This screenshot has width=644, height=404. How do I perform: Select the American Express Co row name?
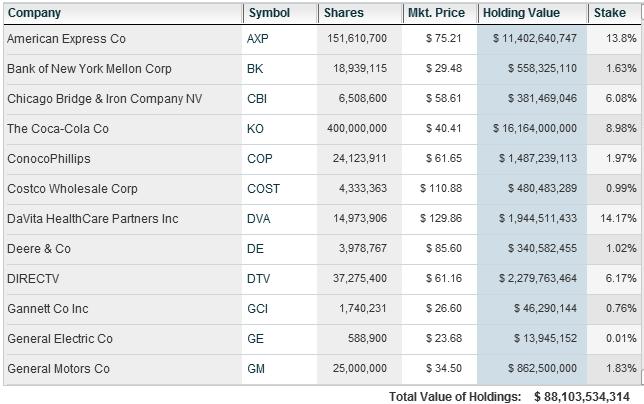[x=66, y=39]
